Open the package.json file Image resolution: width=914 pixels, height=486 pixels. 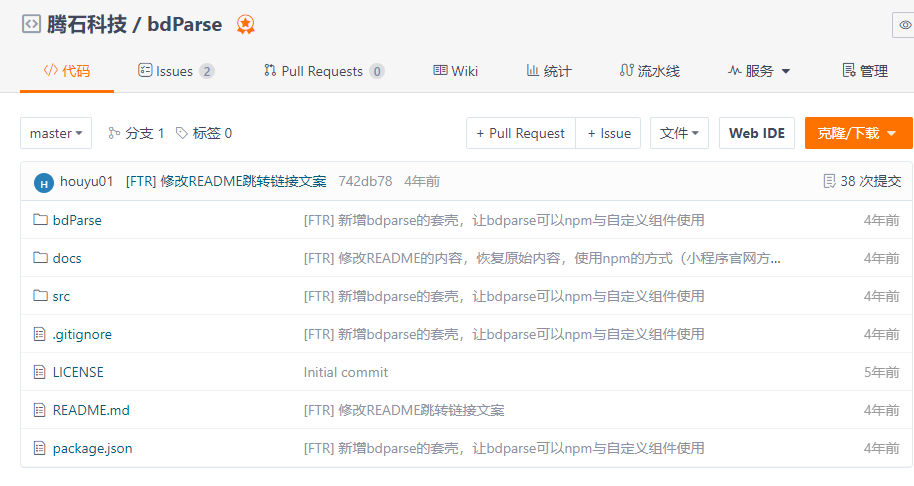click(92, 448)
